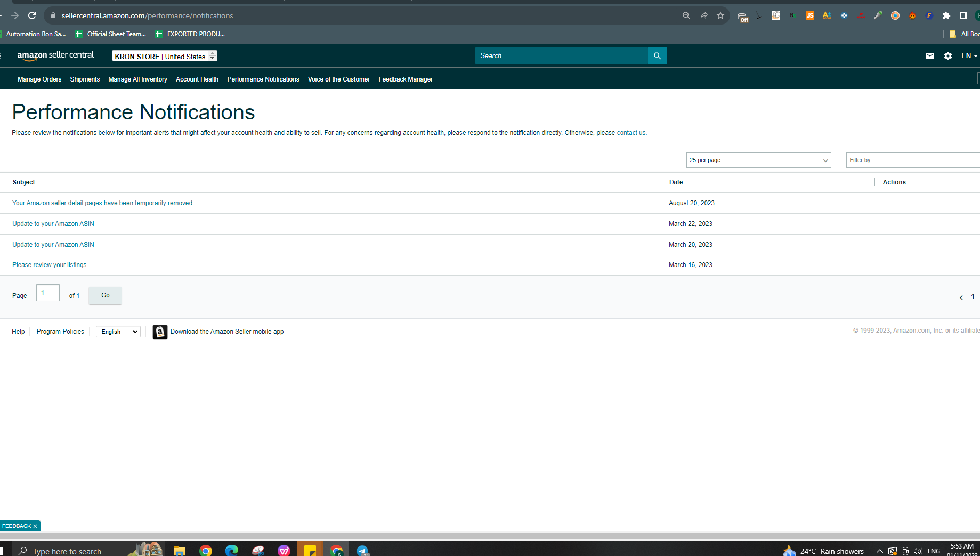Open the Official Sheet Team... bookmark
980x556 pixels.
point(111,34)
